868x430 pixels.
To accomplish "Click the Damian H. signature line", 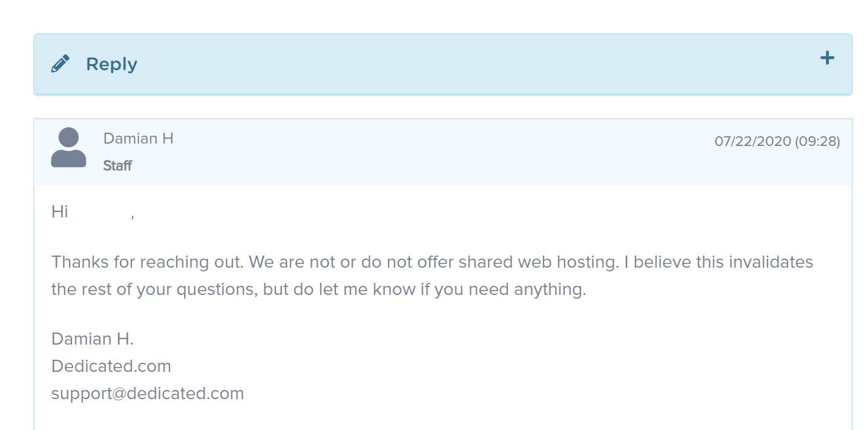I will [93, 339].
